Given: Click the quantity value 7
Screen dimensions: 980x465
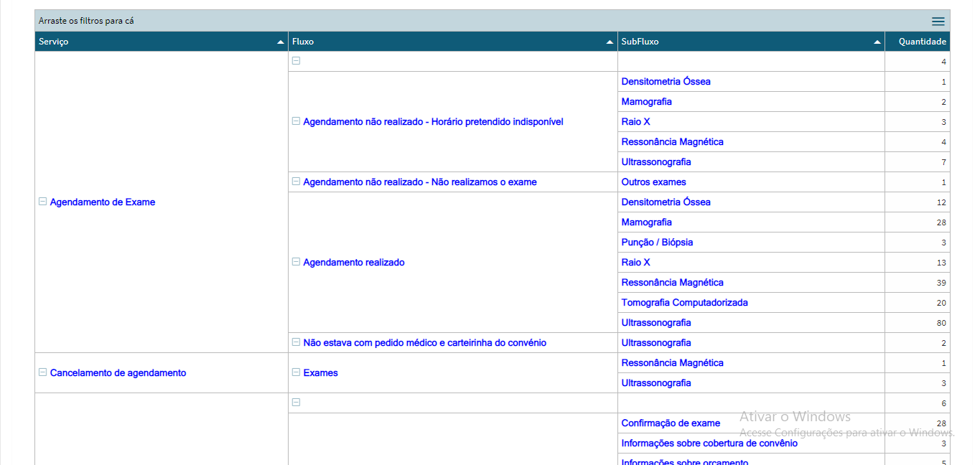Looking at the screenshot, I should [943, 162].
